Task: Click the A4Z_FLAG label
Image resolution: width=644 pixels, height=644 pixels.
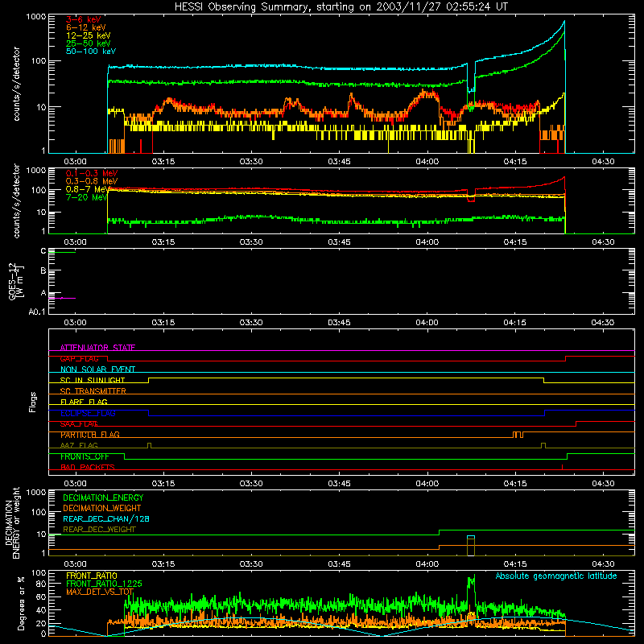Action: tap(79, 445)
